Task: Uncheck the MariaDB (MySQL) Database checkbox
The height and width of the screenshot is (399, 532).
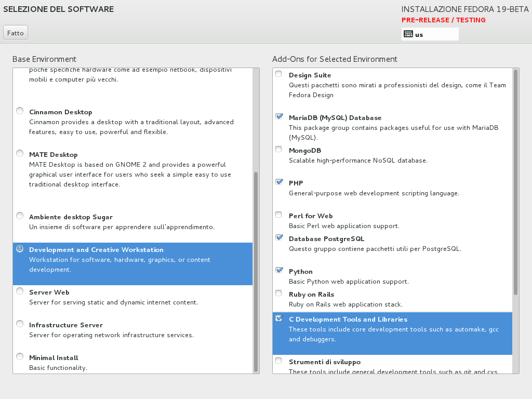Action: point(279,116)
